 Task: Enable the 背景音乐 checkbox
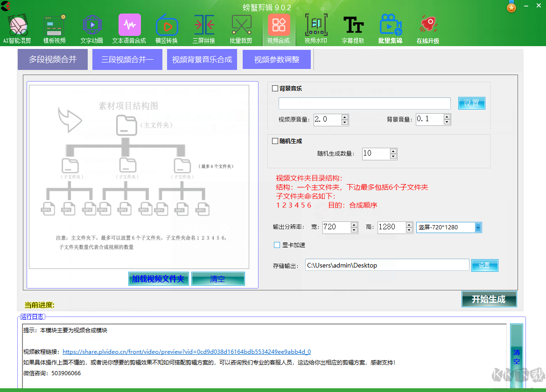[275, 88]
